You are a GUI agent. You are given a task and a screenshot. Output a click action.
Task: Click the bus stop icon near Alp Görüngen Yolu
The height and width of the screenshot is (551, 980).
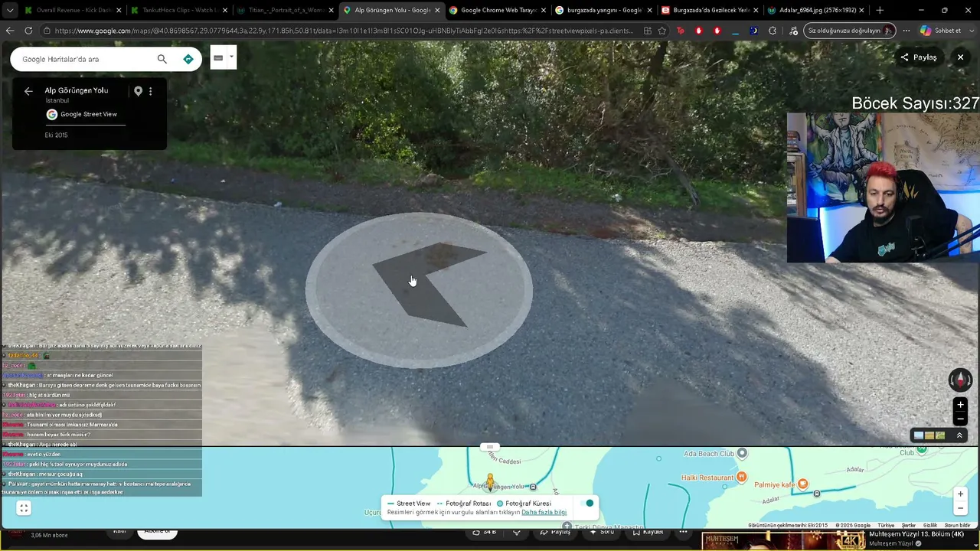tap(533, 487)
